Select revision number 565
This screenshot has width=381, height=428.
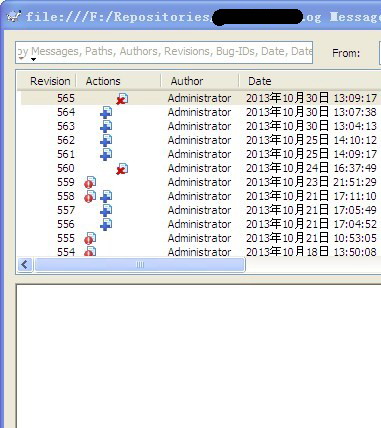point(66,98)
